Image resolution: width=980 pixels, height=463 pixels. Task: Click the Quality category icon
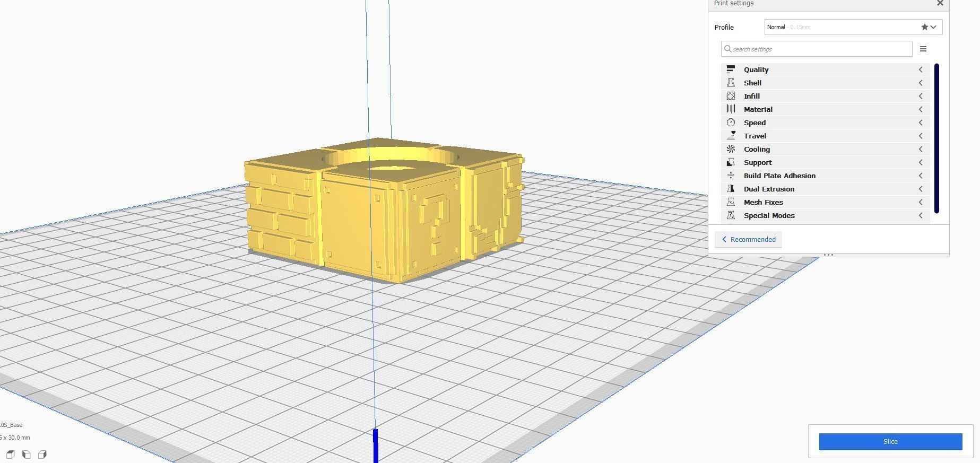click(731, 69)
